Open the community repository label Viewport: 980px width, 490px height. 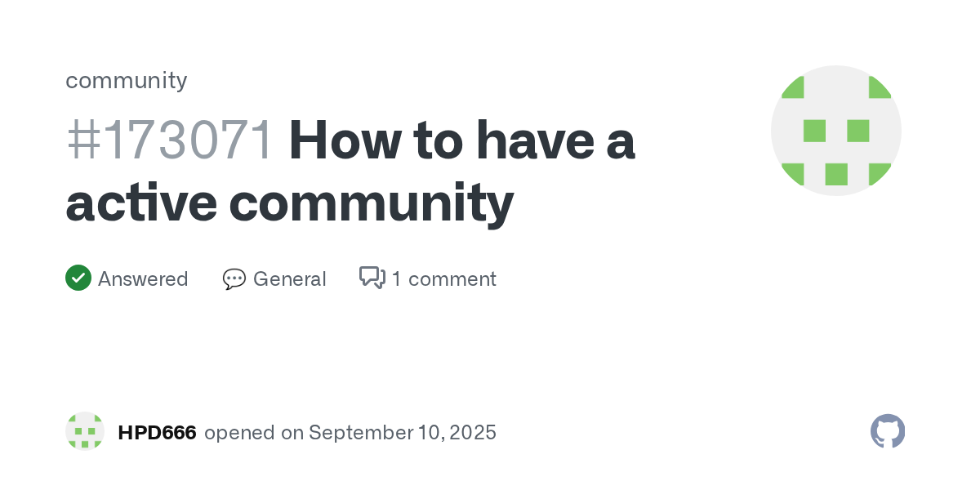tap(127, 80)
